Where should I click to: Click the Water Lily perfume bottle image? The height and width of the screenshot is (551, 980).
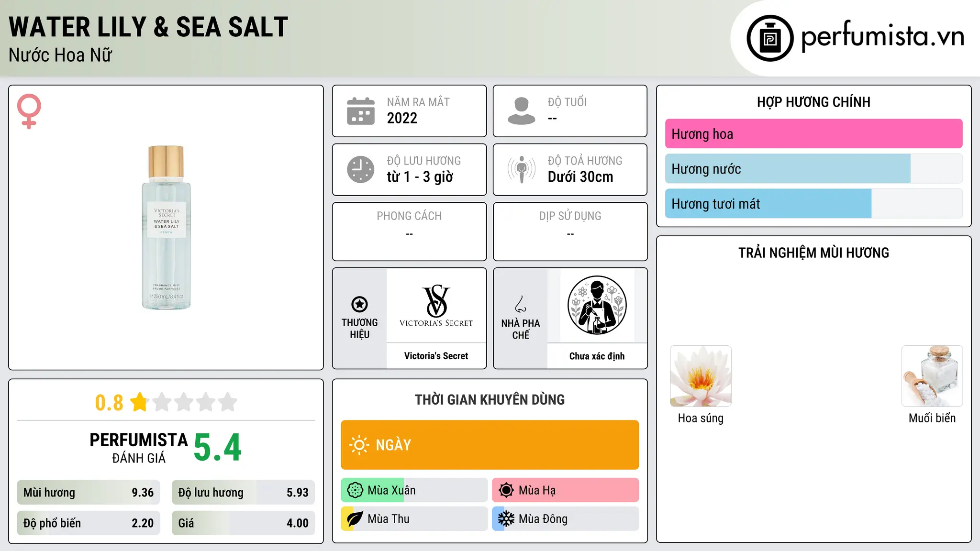pos(166,228)
